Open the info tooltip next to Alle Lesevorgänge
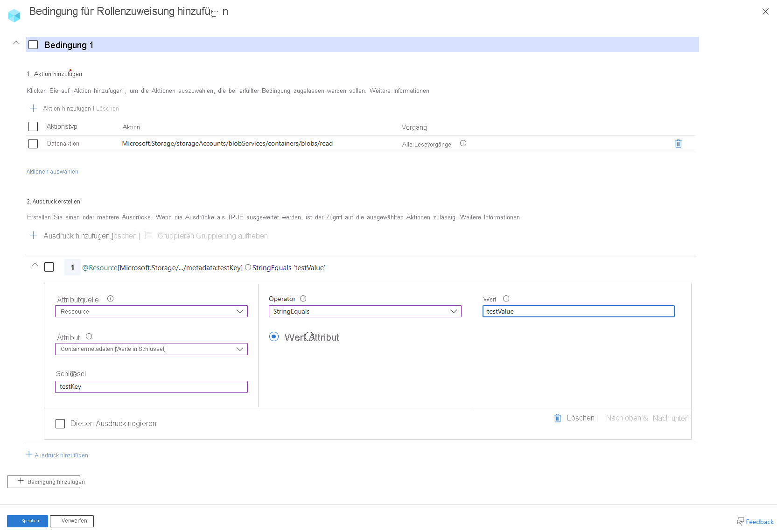This screenshot has height=532, width=777. point(463,144)
